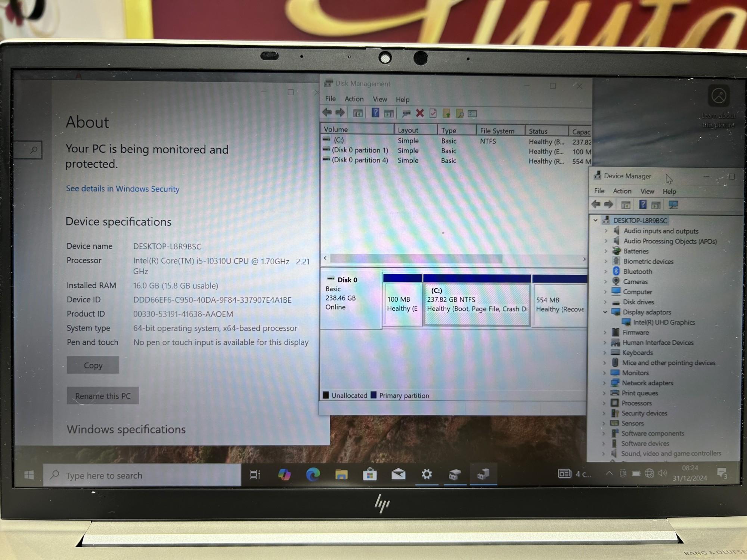Collapse the DESKTOP-L8R9BSC root node
The image size is (747, 560).
[x=596, y=220]
